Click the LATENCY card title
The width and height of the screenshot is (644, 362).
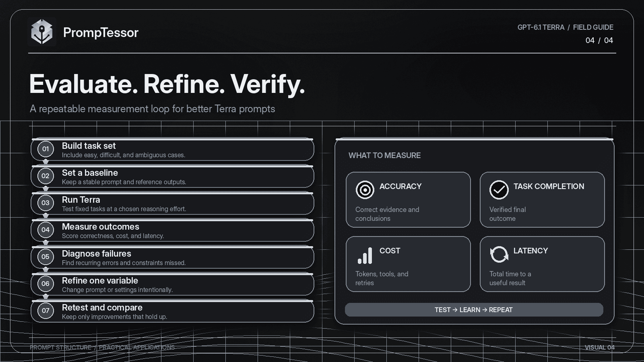[530, 251]
